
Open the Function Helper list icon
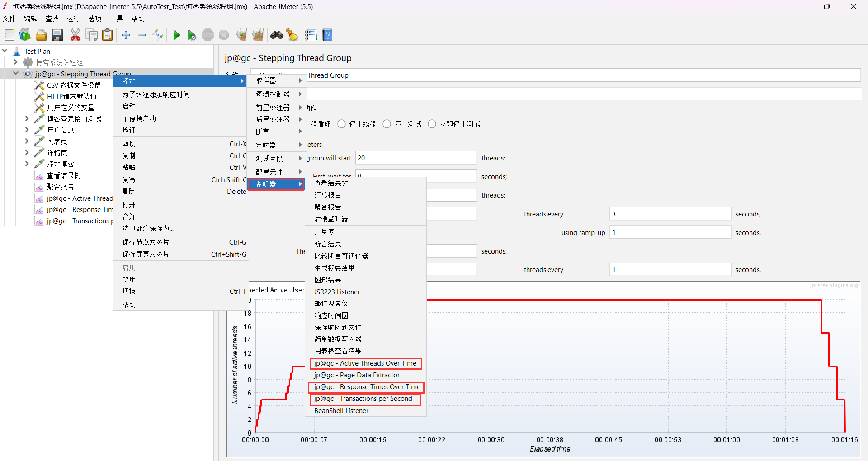tap(311, 35)
